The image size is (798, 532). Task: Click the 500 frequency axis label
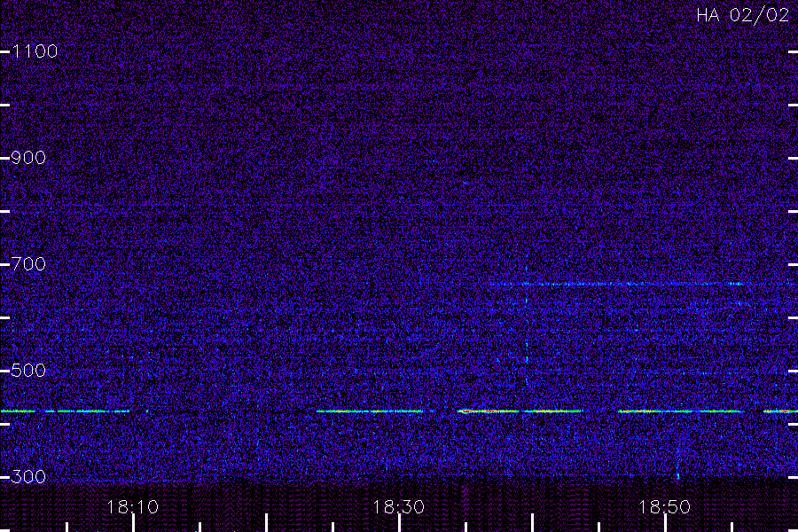coord(29,371)
